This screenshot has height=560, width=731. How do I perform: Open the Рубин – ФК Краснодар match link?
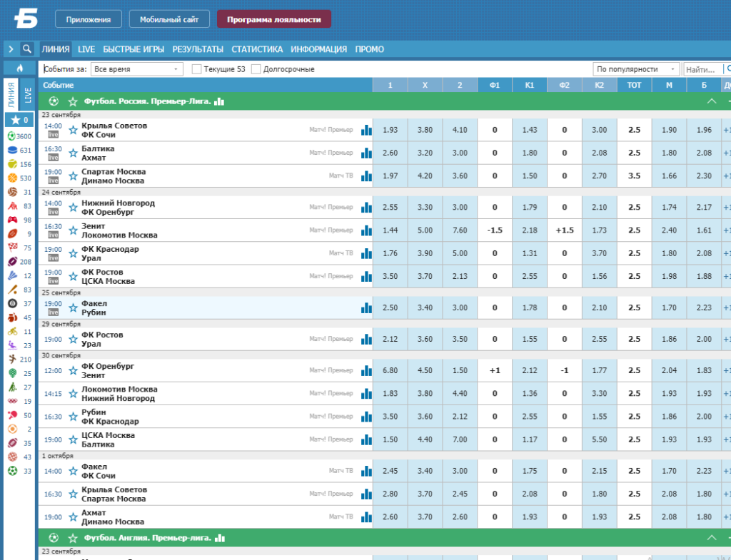[110, 417]
